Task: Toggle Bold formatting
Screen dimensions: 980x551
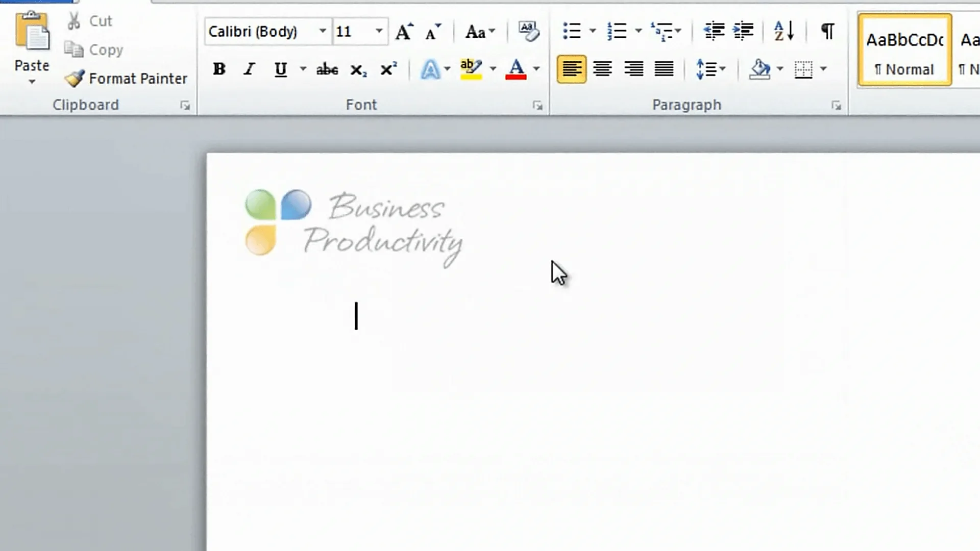Action: (219, 69)
